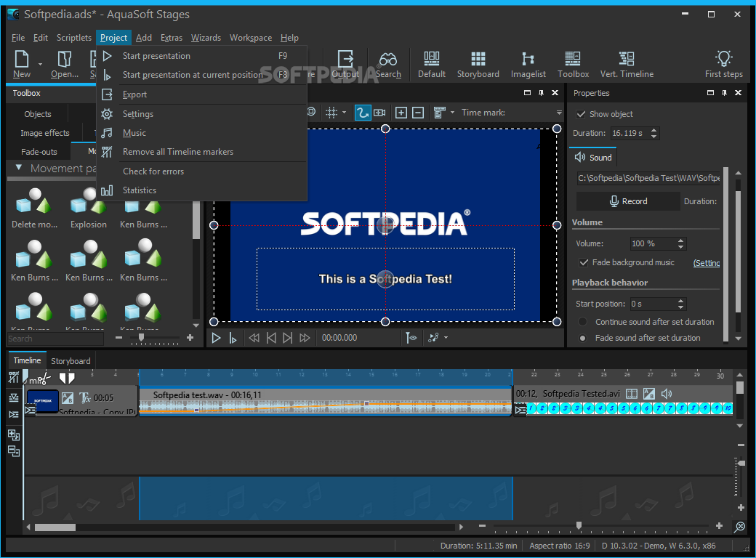Image resolution: width=756 pixels, height=558 pixels.
Task: Click the remove track icon left of timeline
Action: (x=14, y=451)
